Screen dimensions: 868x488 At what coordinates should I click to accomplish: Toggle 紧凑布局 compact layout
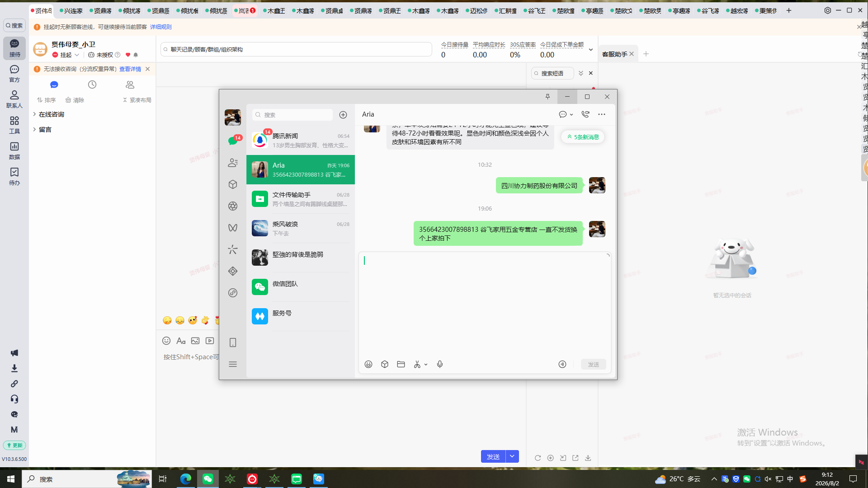[x=137, y=100]
